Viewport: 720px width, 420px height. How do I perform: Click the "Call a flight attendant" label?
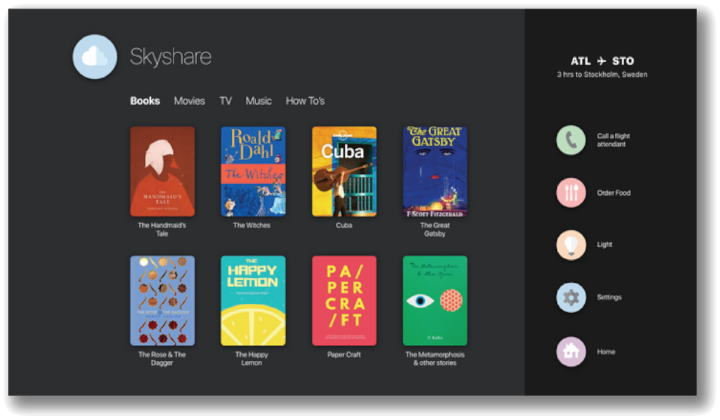click(x=613, y=140)
